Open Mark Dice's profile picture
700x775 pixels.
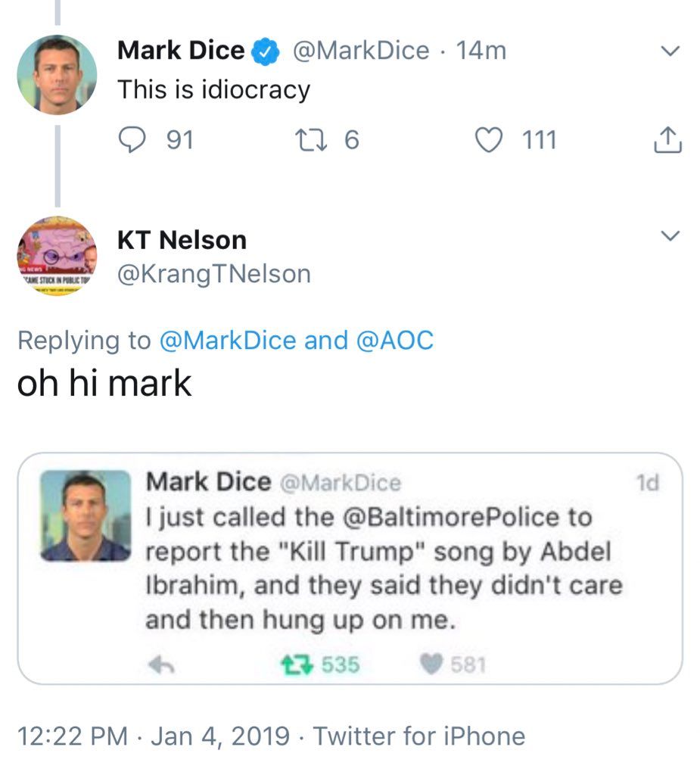tap(57, 74)
